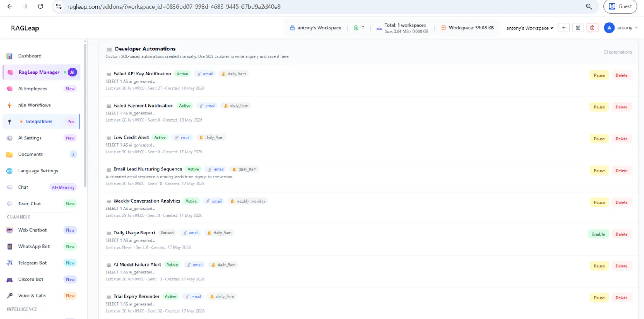Click the Active badge on Trial Expiry Reminder
This screenshot has height=319, width=644.
171,297
